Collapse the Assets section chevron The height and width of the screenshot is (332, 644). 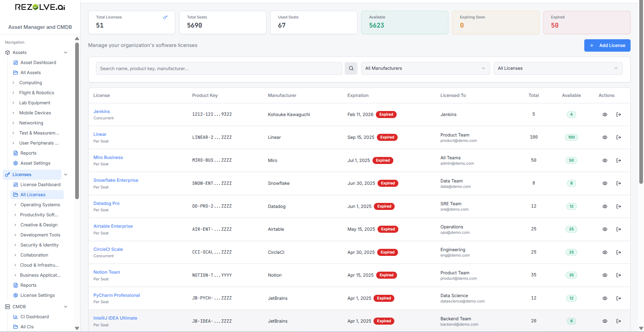[x=66, y=53]
